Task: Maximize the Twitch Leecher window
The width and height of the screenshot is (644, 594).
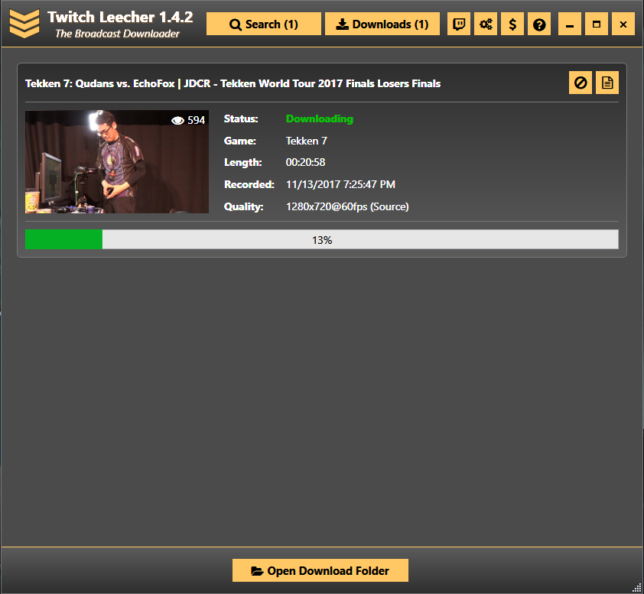Action: [x=596, y=24]
